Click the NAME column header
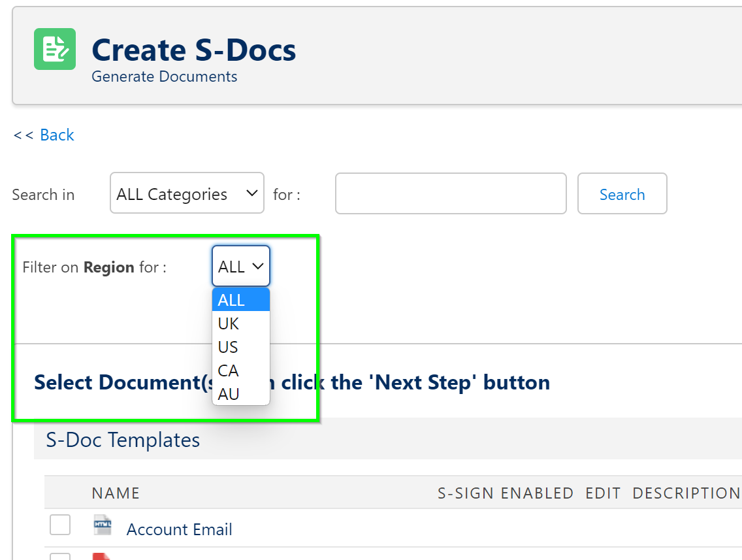This screenshot has height=560, width=742. (116, 493)
